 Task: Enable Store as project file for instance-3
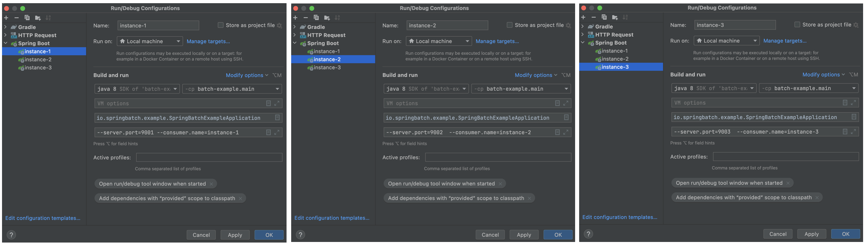(797, 25)
